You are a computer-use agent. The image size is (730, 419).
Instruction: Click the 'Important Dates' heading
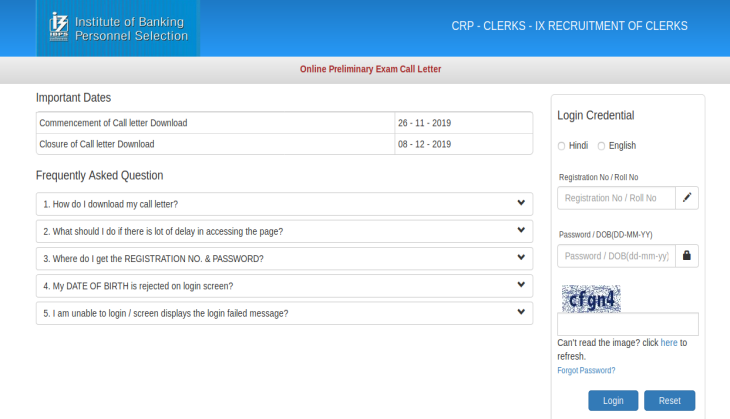click(x=74, y=98)
